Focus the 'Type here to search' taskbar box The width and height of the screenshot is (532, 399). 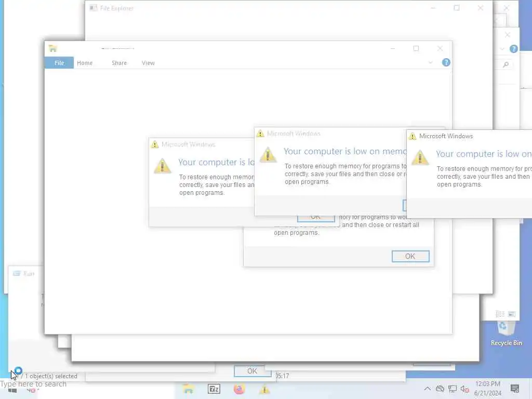[x=33, y=384]
